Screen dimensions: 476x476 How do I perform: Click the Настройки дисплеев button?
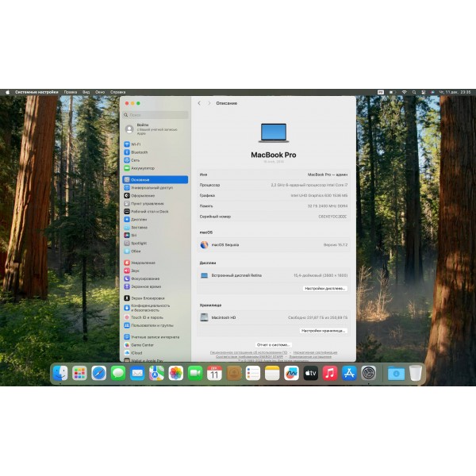click(325, 289)
